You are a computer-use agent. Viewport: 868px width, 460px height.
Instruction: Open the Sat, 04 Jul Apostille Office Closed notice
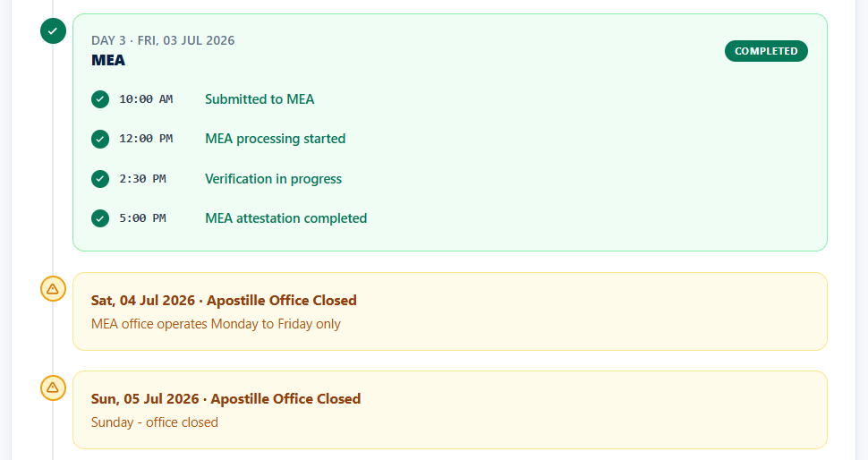coord(450,311)
